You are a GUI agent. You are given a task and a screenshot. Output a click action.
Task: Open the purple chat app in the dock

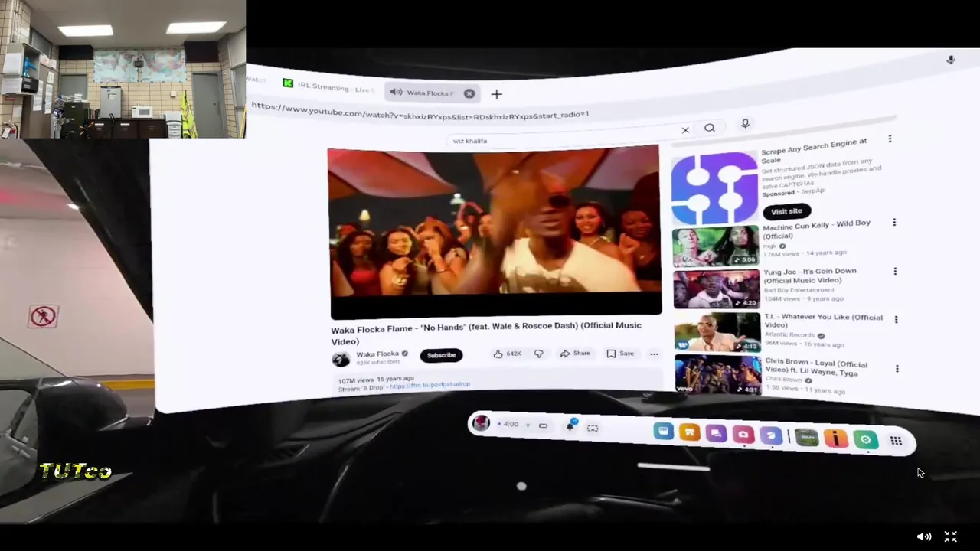click(x=716, y=434)
